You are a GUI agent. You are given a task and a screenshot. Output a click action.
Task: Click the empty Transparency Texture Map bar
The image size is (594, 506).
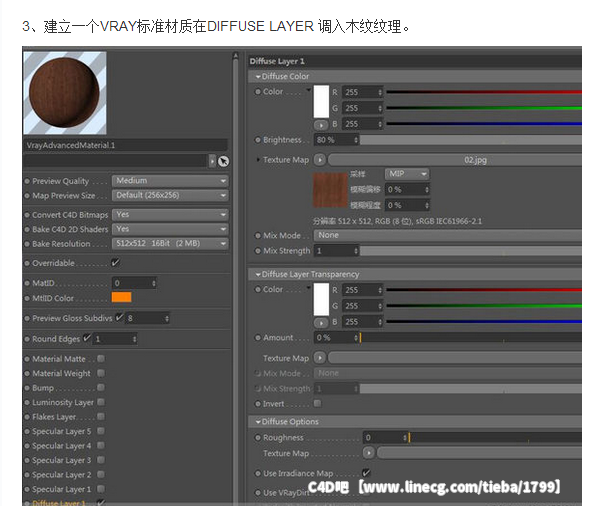455,358
